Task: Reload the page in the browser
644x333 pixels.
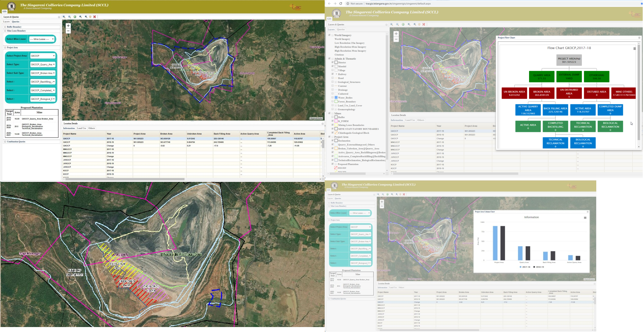Action: tap(340, 3)
